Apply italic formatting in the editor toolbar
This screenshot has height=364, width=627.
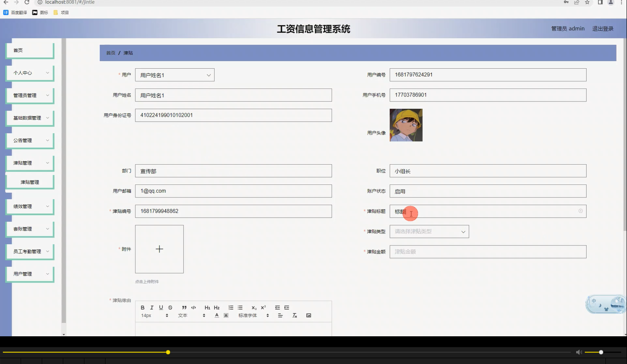coord(151,307)
